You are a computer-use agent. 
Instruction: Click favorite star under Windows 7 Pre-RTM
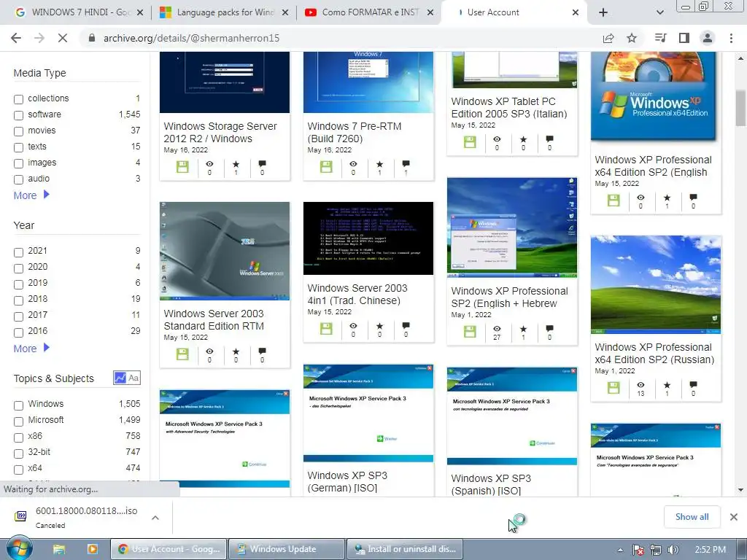tap(379, 164)
